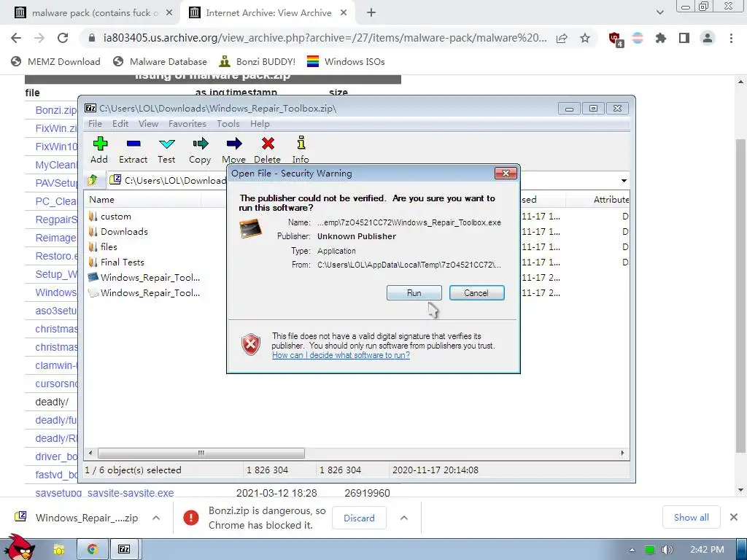Open the MEMZ Download bookmark
This screenshot has width=747, height=560.
click(x=55, y=61)
